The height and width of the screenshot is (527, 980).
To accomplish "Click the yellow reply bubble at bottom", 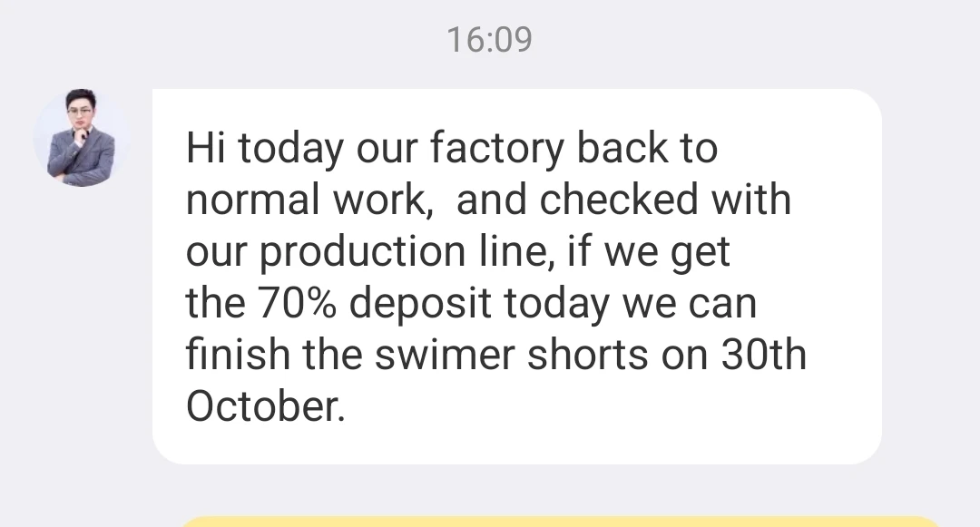I will pos(563,522).
